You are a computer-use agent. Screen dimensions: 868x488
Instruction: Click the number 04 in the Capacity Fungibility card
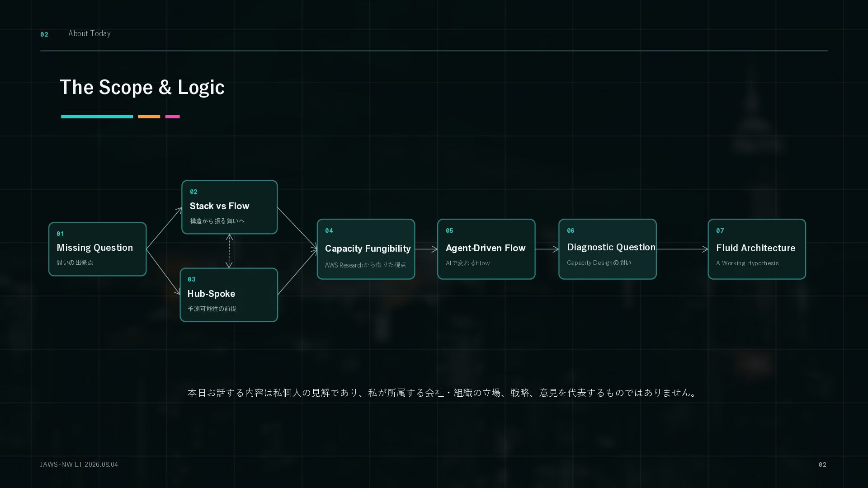[329, 230]
